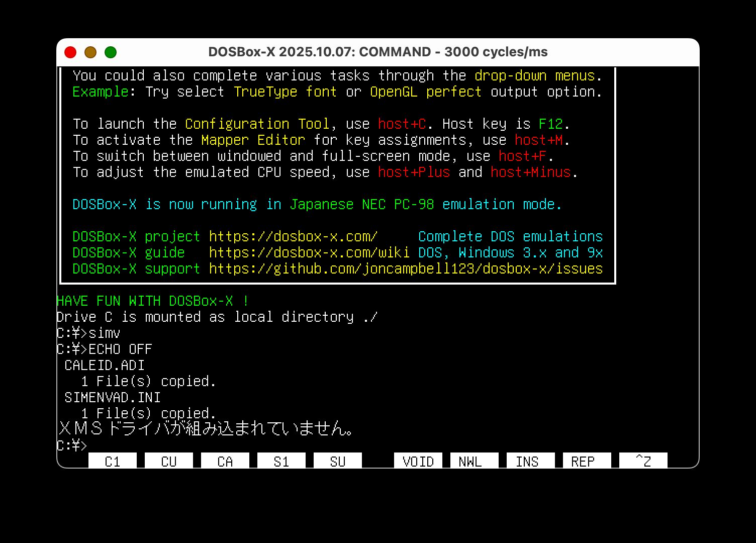Open the DOSBox-X wiki guide link
The image size is (756, 543).
[x=309, y=252]
